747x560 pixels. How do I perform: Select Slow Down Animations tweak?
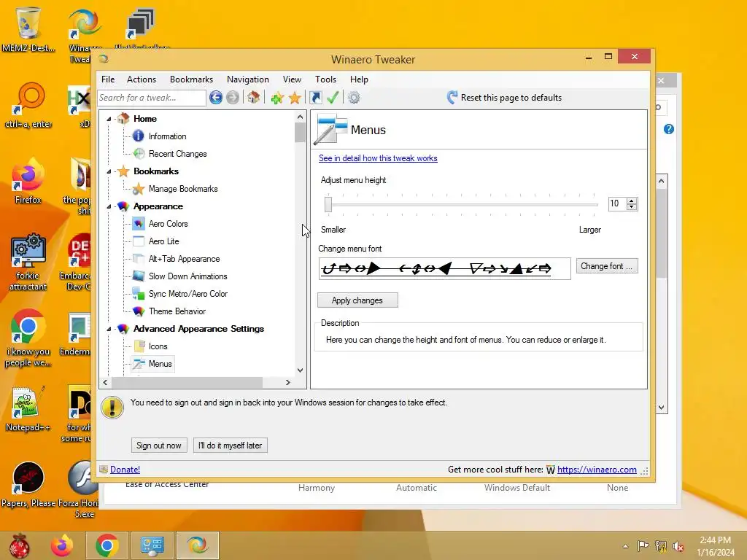(187, 276)
